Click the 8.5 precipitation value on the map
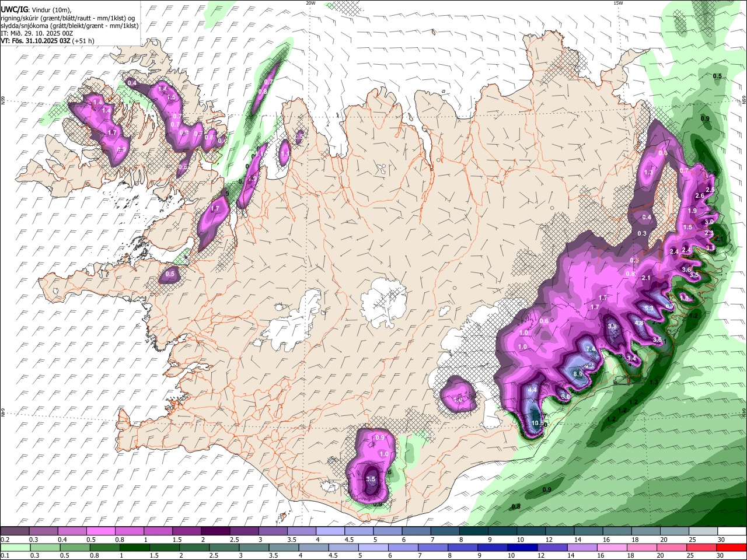Viewport: 747px width, 560px height. point(578,373)
